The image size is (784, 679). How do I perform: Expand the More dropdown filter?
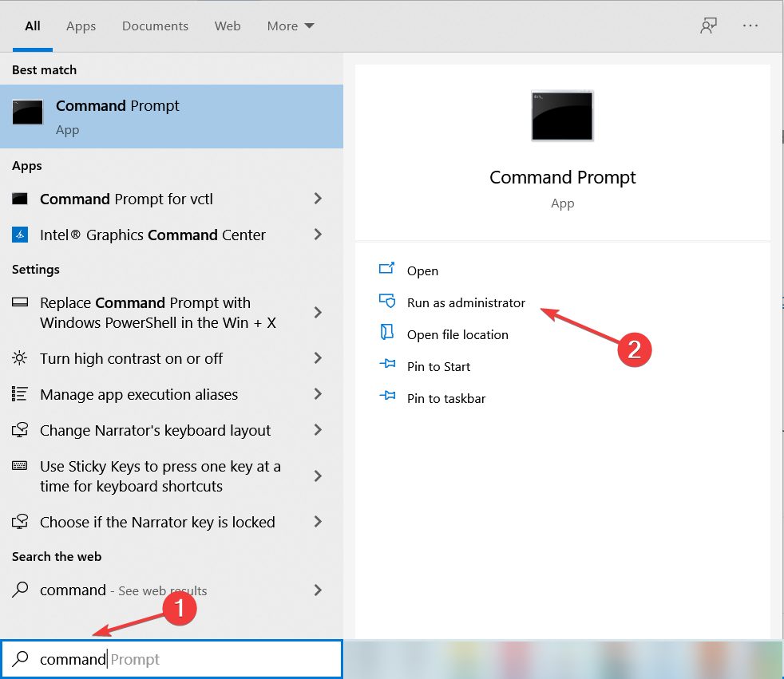click(291, 26)
